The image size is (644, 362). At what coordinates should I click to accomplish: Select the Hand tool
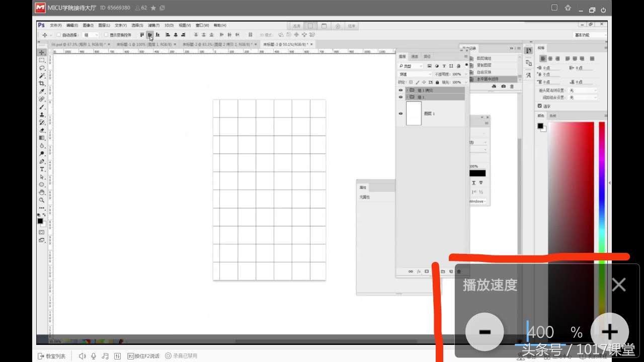point(42,193)
